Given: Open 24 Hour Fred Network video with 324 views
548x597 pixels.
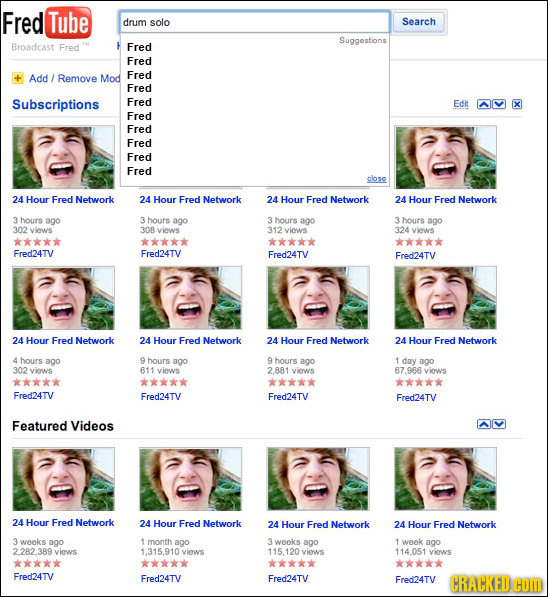Looking at the screenshot, I should 446,200.
